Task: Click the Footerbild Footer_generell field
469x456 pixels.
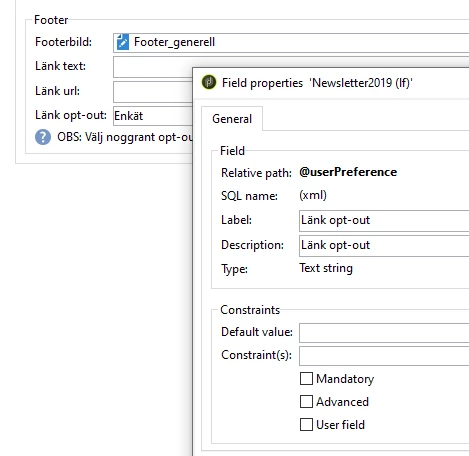Action: click(291, 42)
